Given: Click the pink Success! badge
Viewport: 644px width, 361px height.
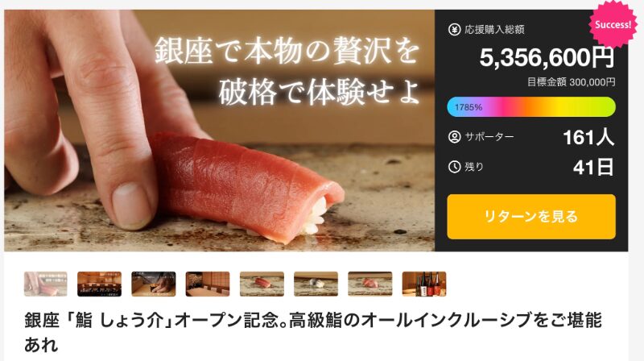Looking at the screenshot, I should 613,24.
